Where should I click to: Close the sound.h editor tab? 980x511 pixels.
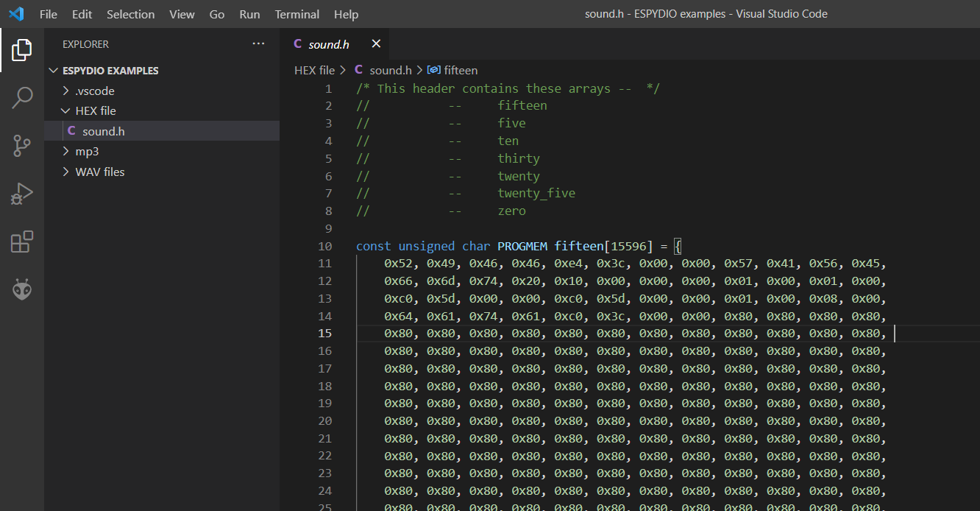[x=376, y=44]
